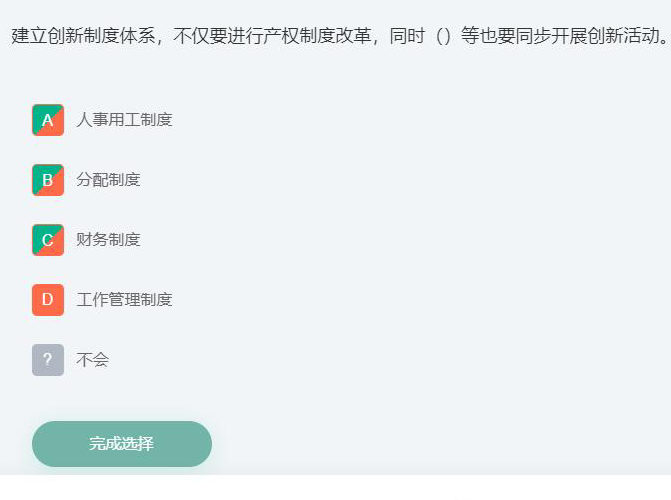Click the white strip below the quiz panel
This screenshot has width=671, height=500.
336,487
